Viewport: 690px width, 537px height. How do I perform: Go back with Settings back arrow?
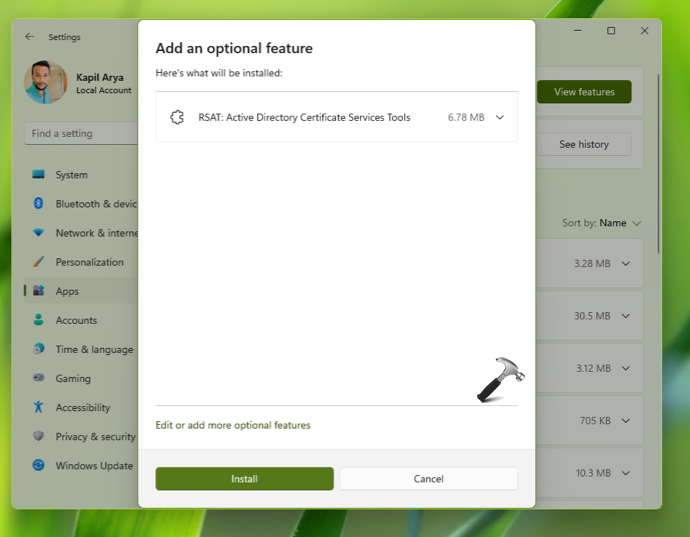pyautogui.click(x=29, y=37)
